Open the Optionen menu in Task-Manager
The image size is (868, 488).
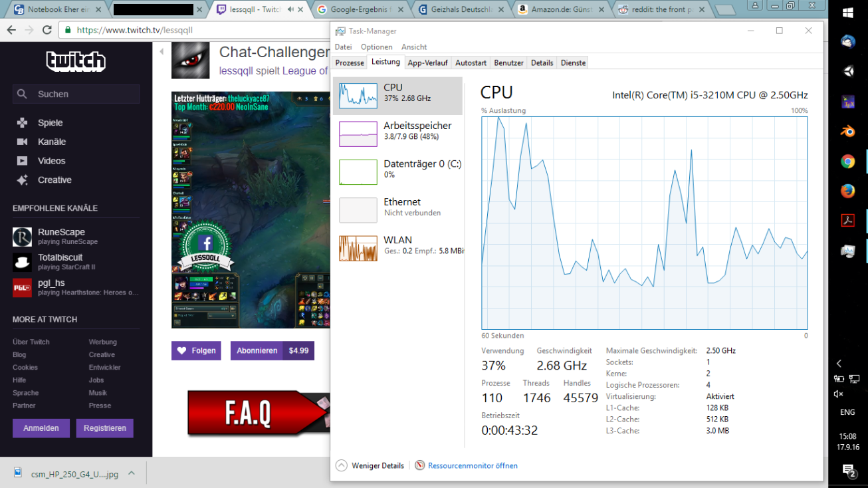377,47
